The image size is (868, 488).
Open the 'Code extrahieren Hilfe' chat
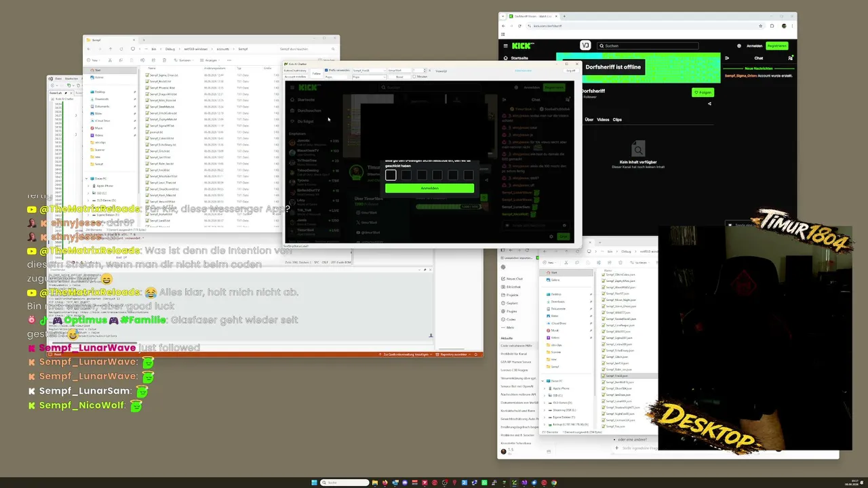(x=517, y=346)
